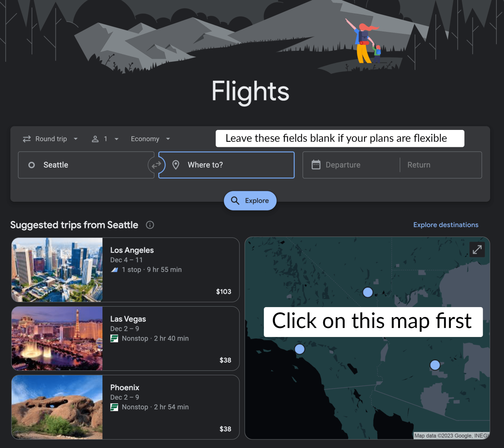Click the round trip arrows icon
504x448 pixels.
(27, 139)
